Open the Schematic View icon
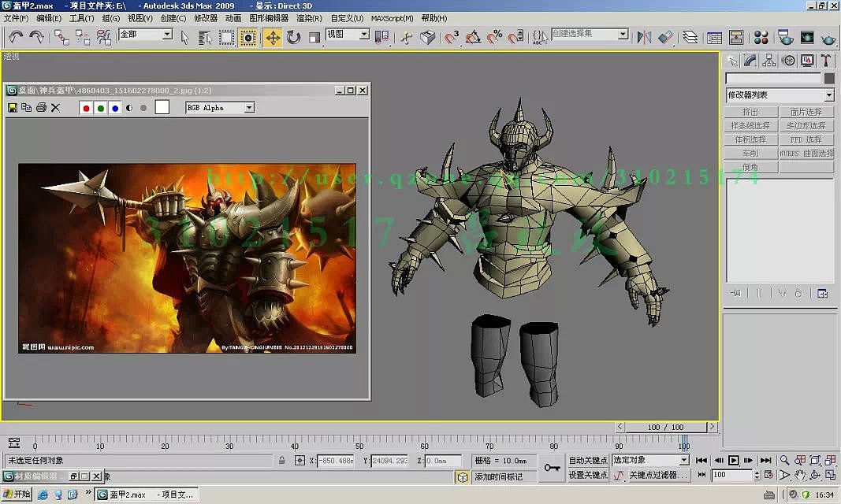This screenshot has width=841, height=504. click(736, 37)
